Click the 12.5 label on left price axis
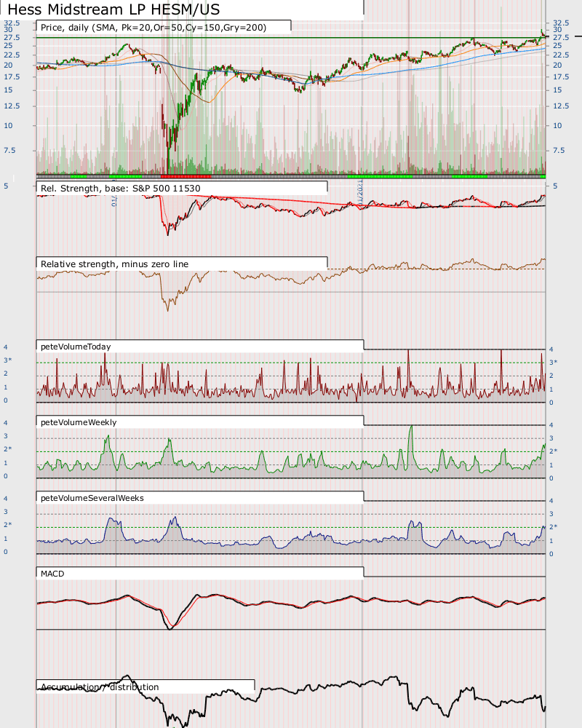 (12, 106)
